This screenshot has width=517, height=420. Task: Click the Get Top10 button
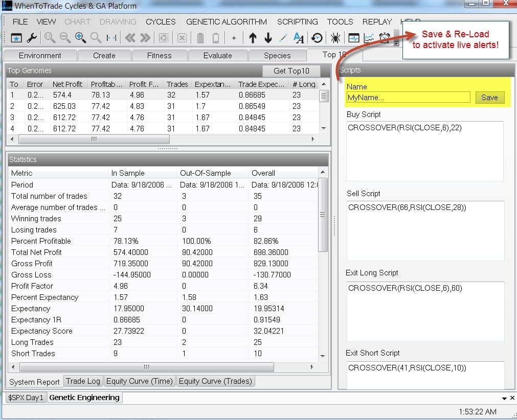(x=291, y=71)
